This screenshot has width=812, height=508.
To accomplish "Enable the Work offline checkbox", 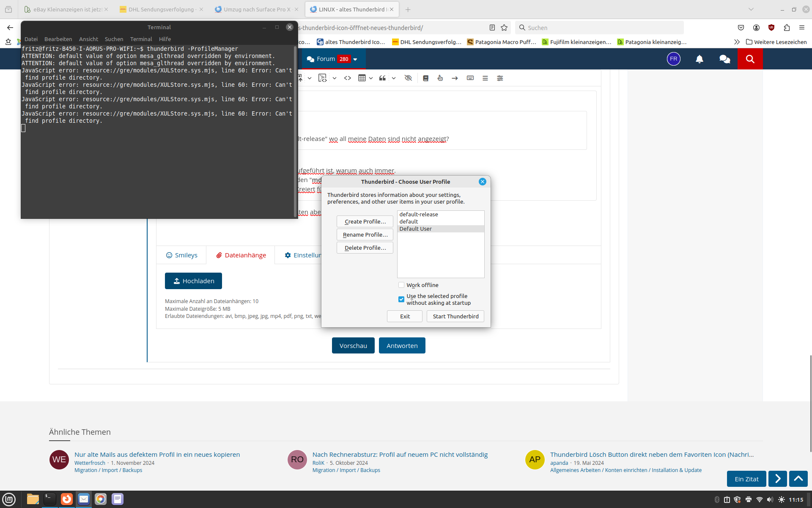I will [x=401, y=285].
